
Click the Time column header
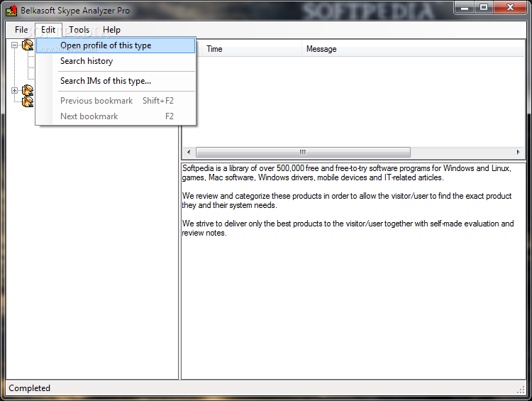coord(250,49)
